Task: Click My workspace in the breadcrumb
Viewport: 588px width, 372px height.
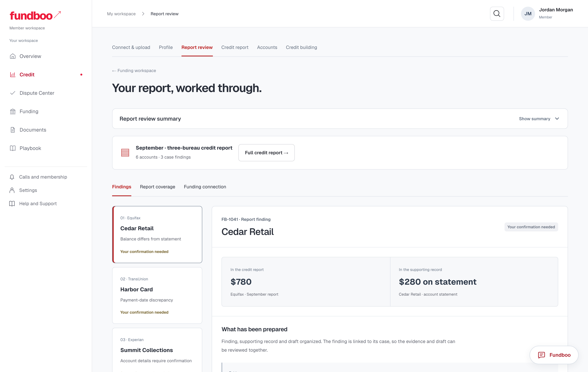Action: pyautogui.click(x=121, y=14)
